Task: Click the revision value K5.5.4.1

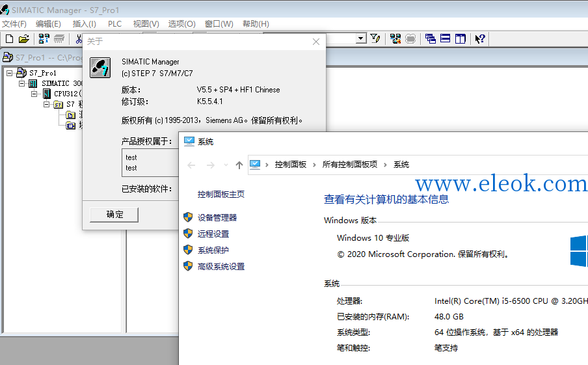Action: coord(210,101)
